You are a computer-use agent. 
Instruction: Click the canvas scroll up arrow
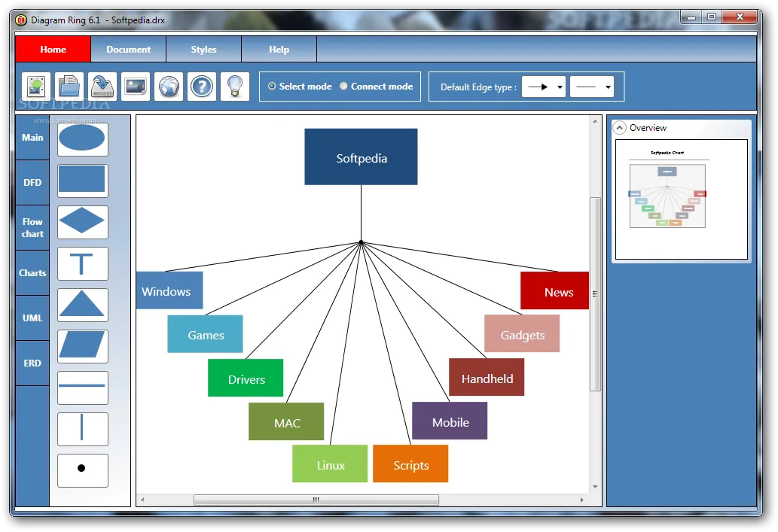pyautogui.click(x=595, y=121)
